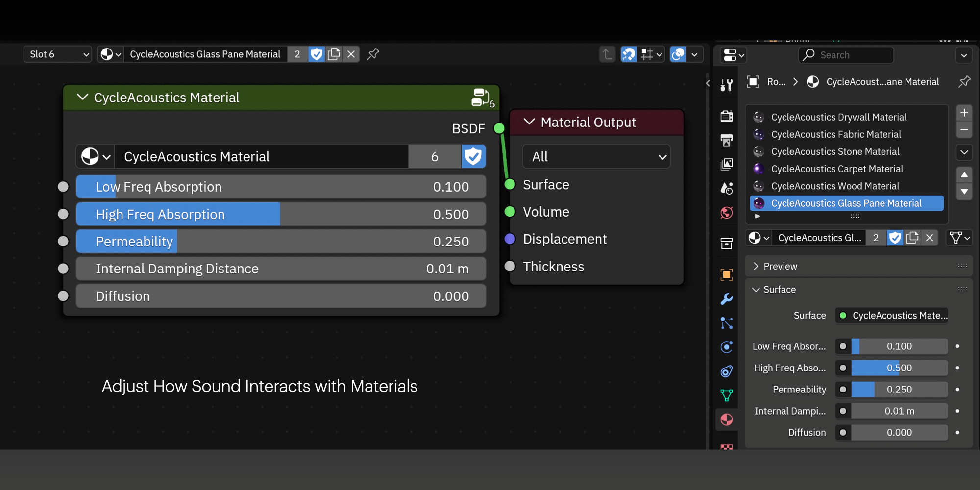Open Material Output target dropdown showing All

[596, 157]
